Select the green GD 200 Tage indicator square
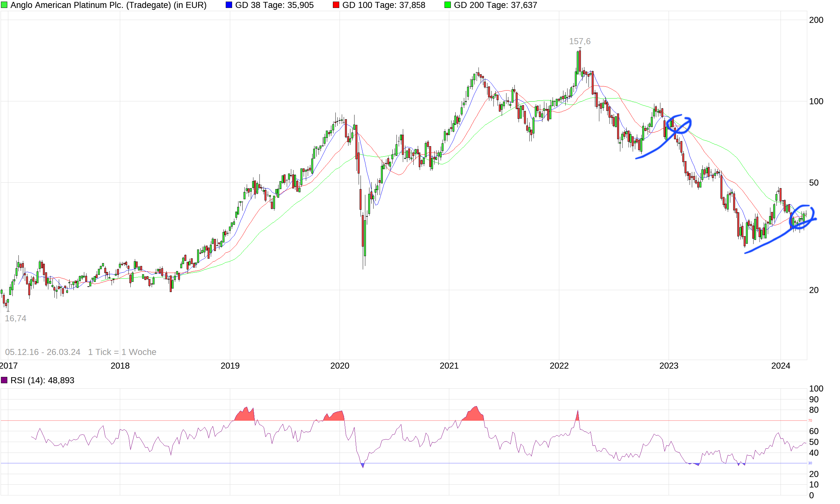Image resolution: width=840 pixels, height=504 pixels. coord(448,5)
